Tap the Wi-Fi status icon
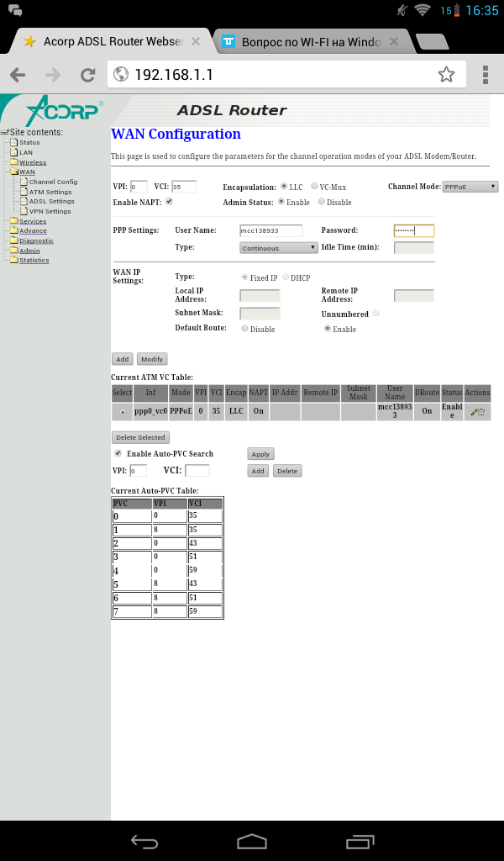The width and height of the screenshot is (504, 861). coord(423,10)
